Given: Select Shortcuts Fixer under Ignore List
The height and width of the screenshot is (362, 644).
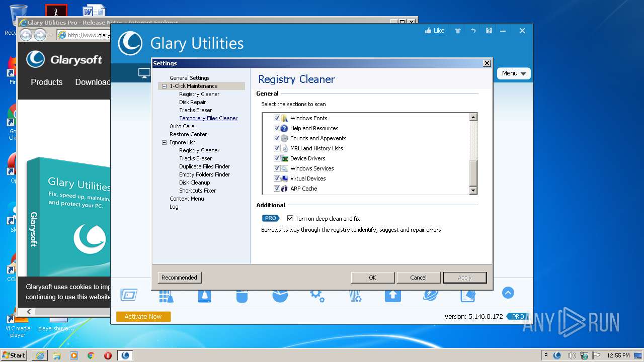Looking at the screenshot, I should (198, 191).
